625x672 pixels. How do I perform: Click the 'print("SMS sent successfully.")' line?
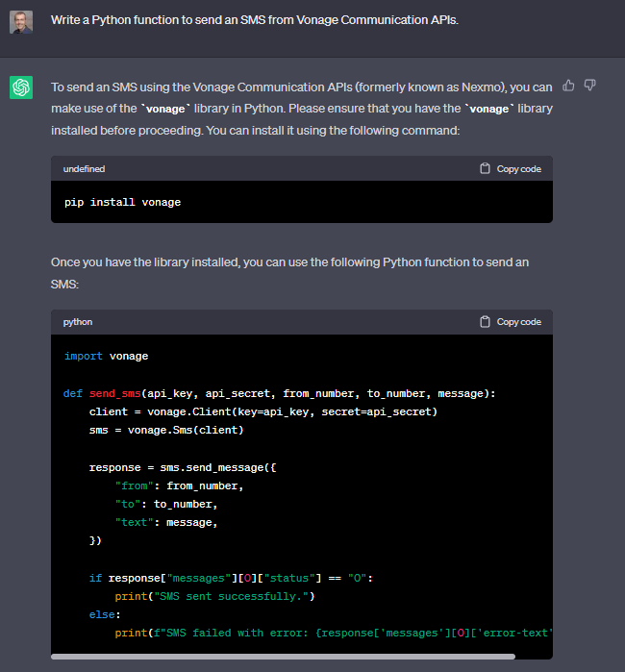[x=214, y=597]
